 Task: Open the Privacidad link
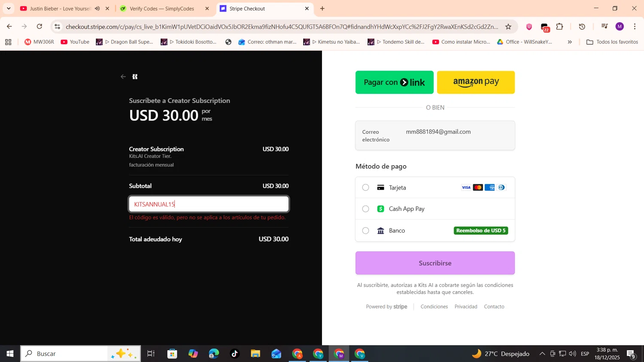[x=466, y=307]
